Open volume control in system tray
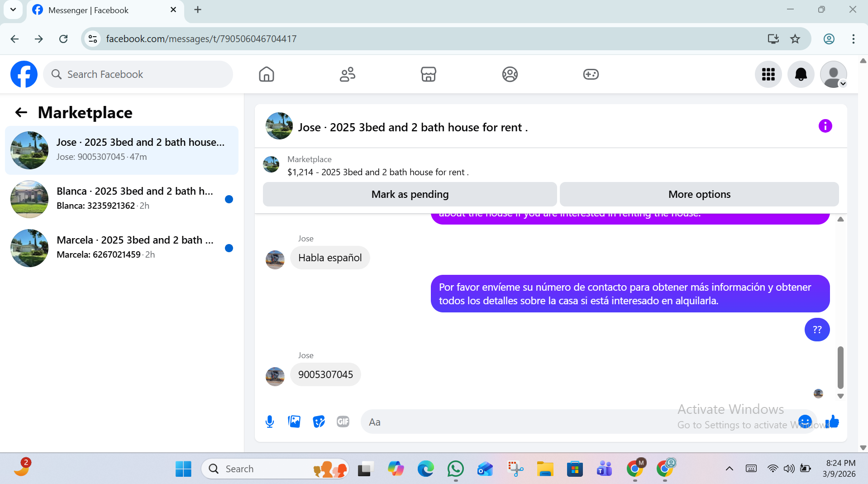This screenshot has height=484, width=868. 789,469
